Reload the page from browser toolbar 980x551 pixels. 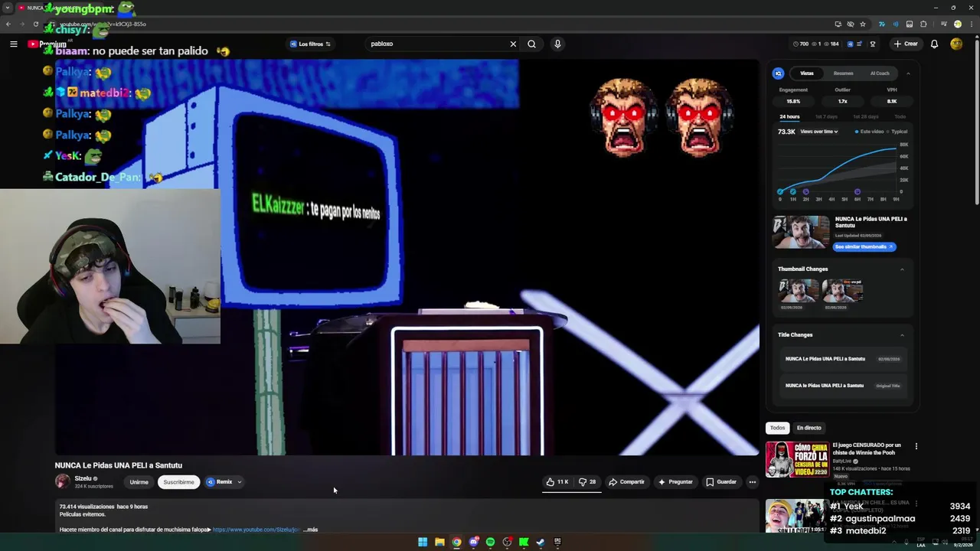[x=35, y=24]
